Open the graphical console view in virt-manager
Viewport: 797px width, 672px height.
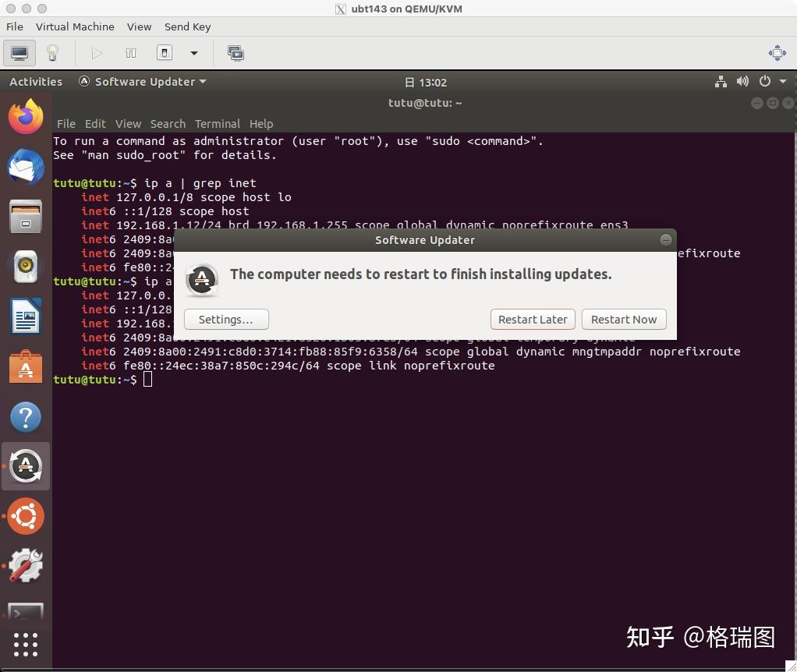point(19,53)
